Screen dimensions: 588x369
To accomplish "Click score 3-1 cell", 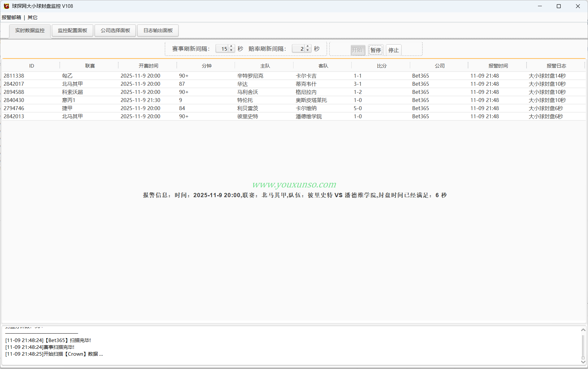I will click(x=358, y=84).
